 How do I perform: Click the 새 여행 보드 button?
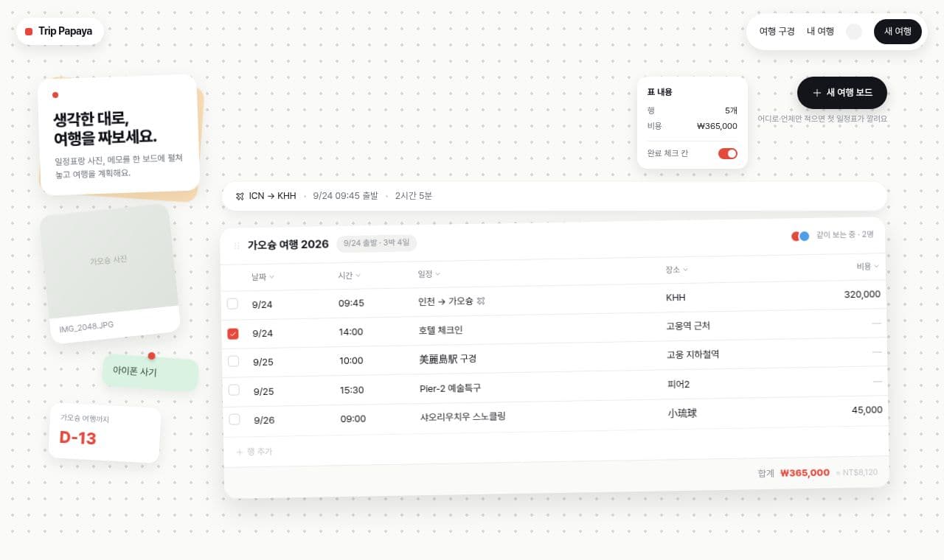coord(842,93)
